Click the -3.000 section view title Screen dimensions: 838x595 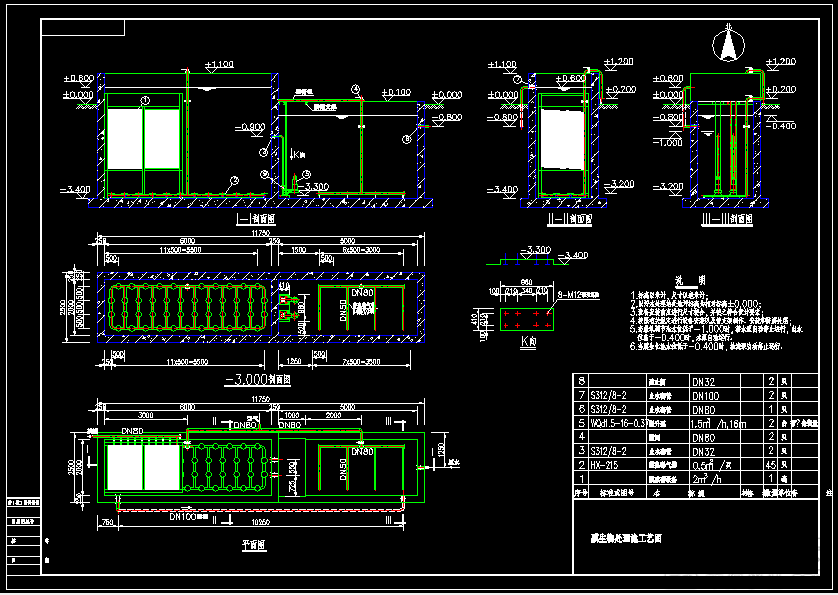pyautogui.click(x=258, y=380)
